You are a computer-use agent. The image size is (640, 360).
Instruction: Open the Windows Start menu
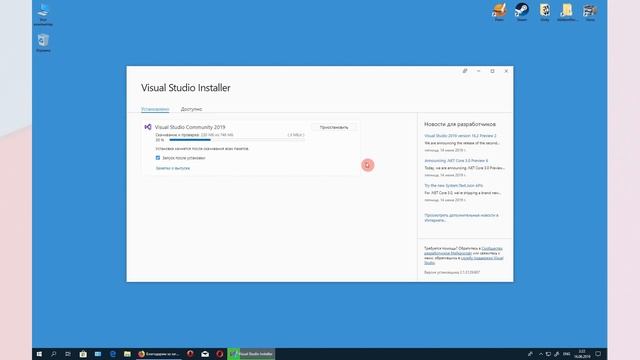tap(39, 354)
